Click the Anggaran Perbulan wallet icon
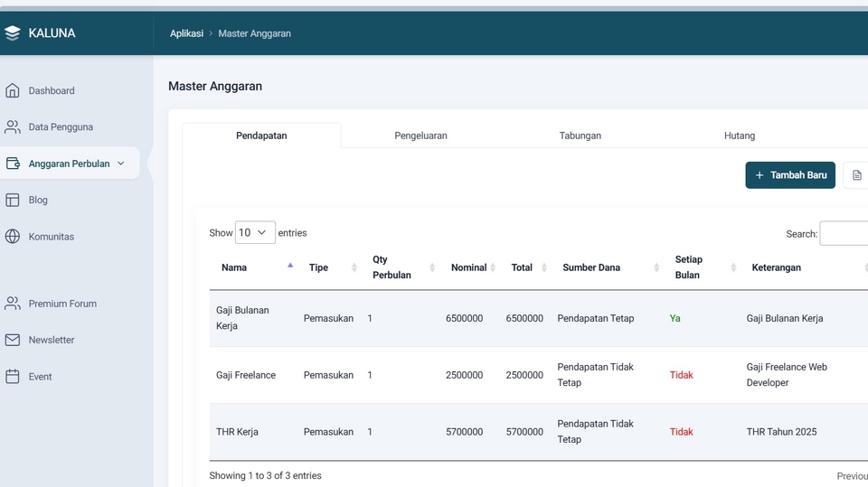Screen dimensions: 868x487 click(13, 164)
